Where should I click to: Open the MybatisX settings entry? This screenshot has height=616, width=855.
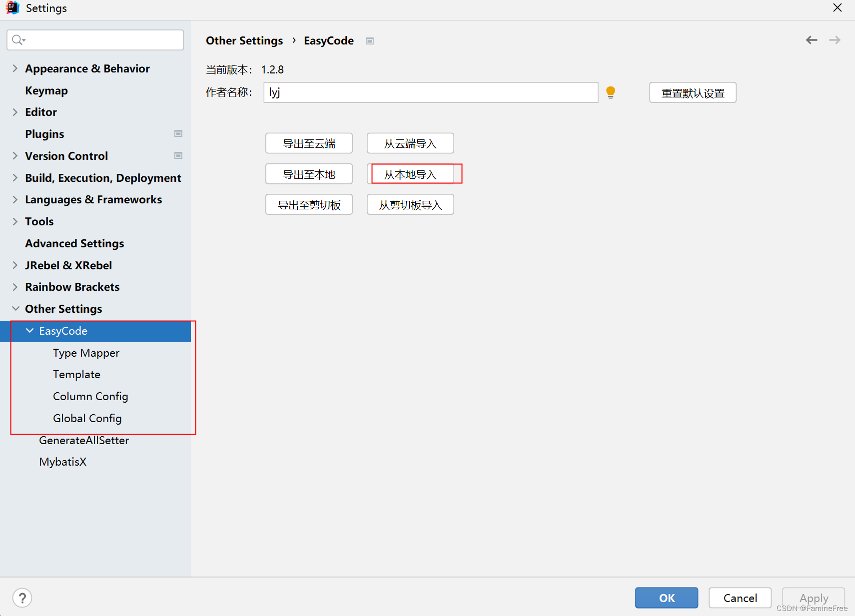62,461
